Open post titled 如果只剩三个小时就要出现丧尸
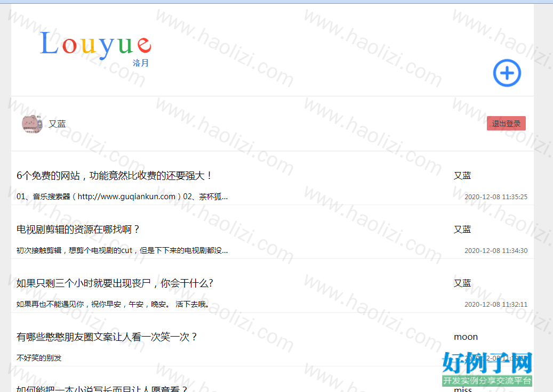 click(x=115, y=283)
